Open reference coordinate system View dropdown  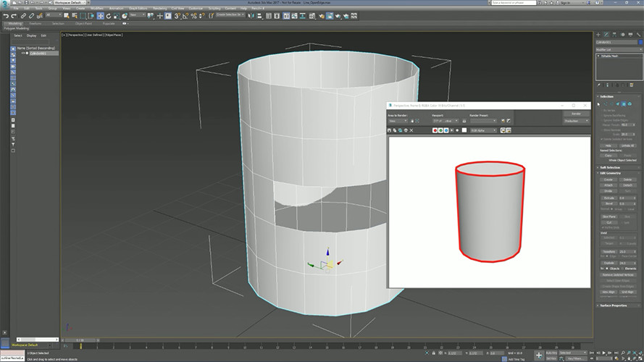pyautogui.click(x=137, y=14)
